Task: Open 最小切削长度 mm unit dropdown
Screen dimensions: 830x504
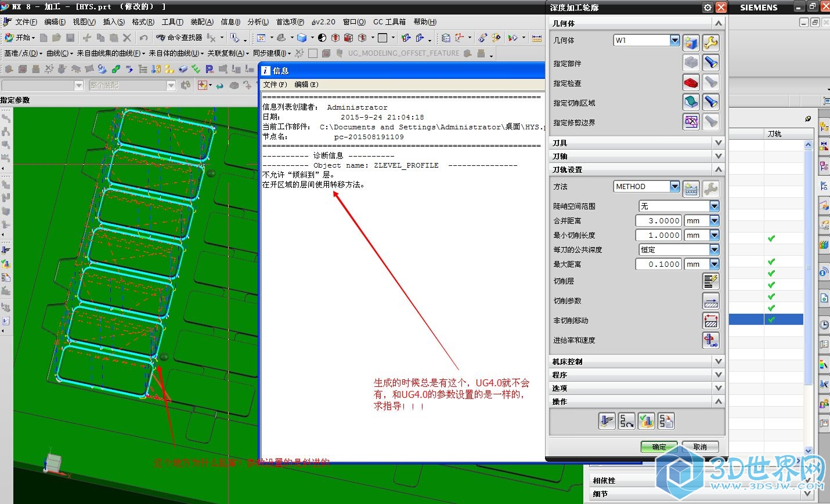Action: coord(714,235)
